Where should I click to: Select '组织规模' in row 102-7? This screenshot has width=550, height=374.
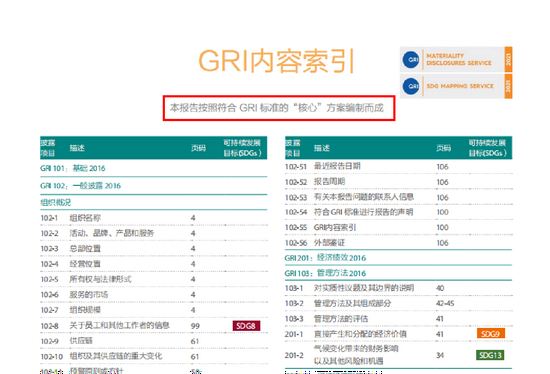85,310
